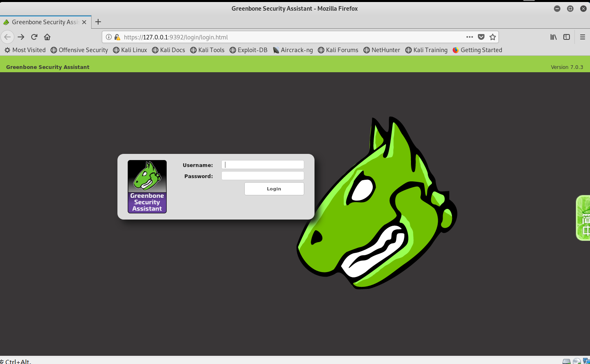Reload the current page
590x364 pixels.
coord(34,37)
